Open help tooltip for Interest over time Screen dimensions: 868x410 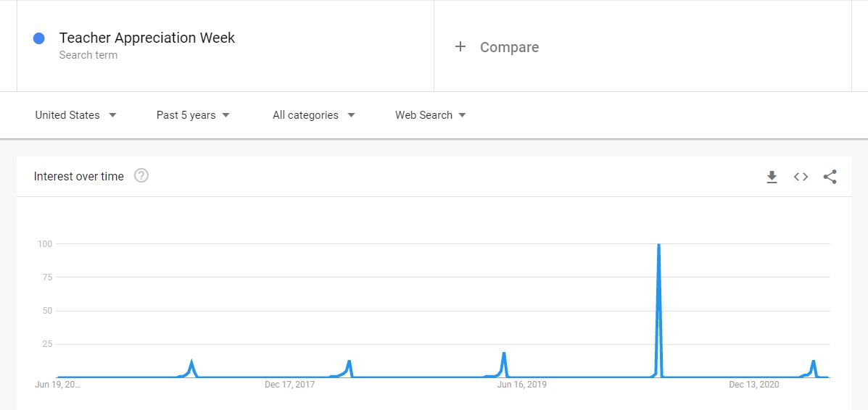[x=141, y=176]
